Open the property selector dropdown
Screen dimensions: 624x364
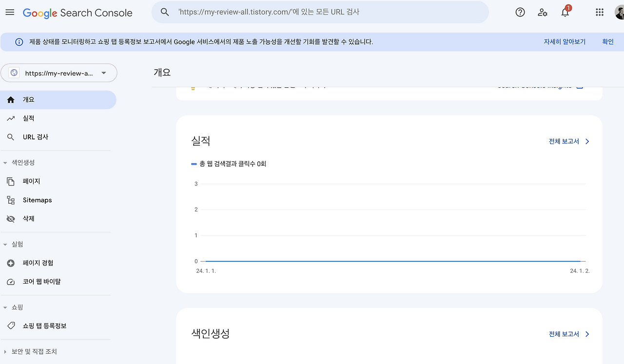point(103,73)
